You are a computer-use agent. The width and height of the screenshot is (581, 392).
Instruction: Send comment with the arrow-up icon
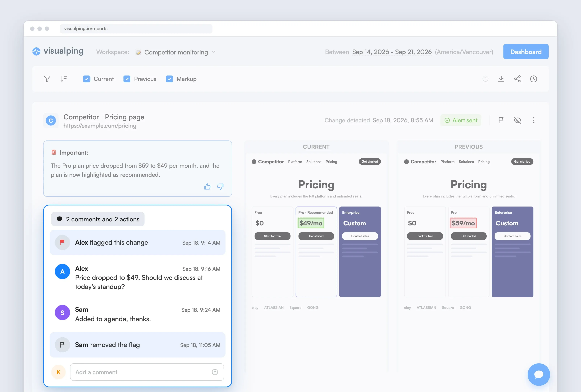pyautogui.click(x=215, y=372)
